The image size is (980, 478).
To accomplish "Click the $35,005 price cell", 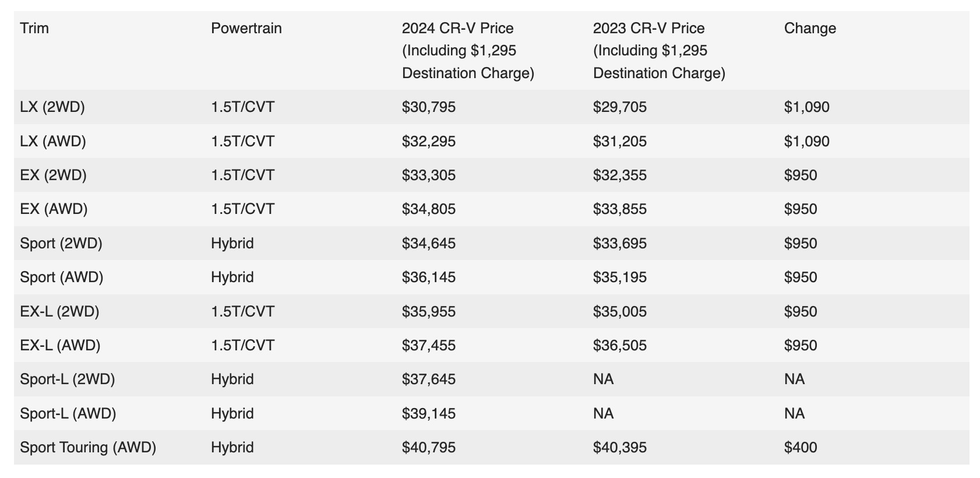I will tap(620, 312).
